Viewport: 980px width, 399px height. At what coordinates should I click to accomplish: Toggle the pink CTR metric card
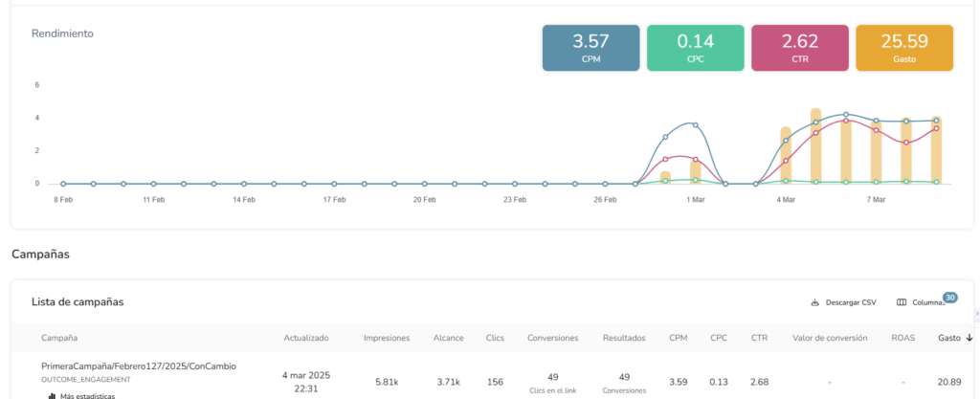point(799,48)
